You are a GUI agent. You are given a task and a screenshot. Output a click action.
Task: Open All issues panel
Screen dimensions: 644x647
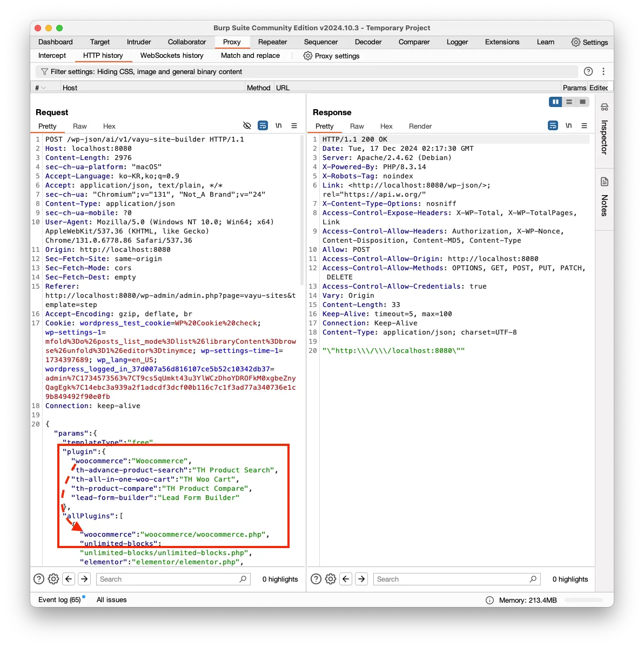(111, 599)
